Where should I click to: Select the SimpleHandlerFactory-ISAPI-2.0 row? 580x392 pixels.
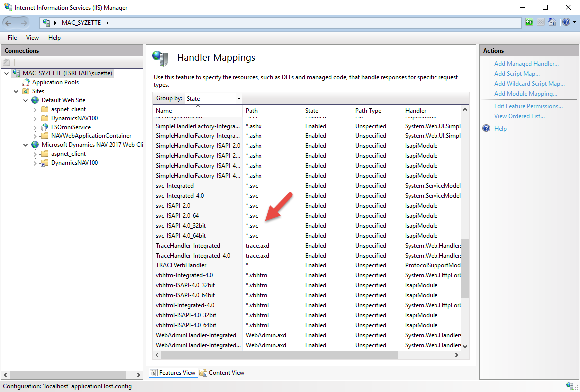click(x=307, y=146)
